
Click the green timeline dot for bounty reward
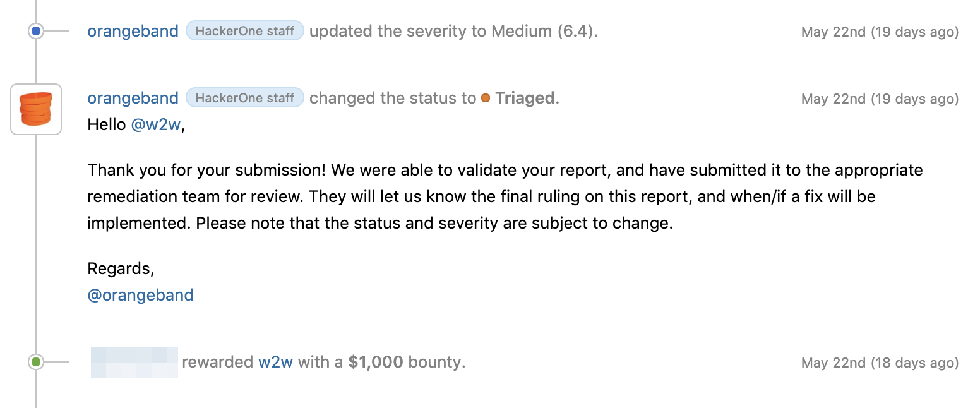(x=36, y=362)
